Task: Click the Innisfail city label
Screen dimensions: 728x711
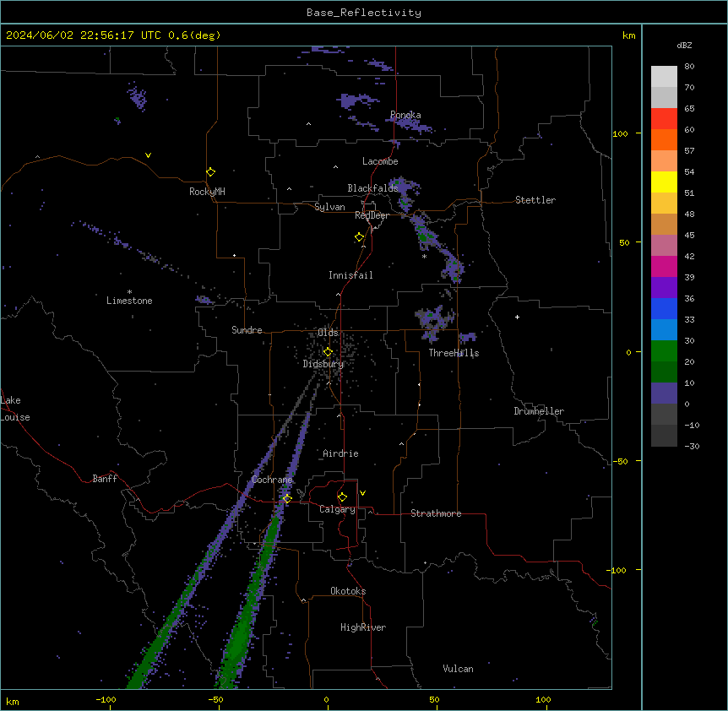Action: pyautogui.click(x=350, y=275)
